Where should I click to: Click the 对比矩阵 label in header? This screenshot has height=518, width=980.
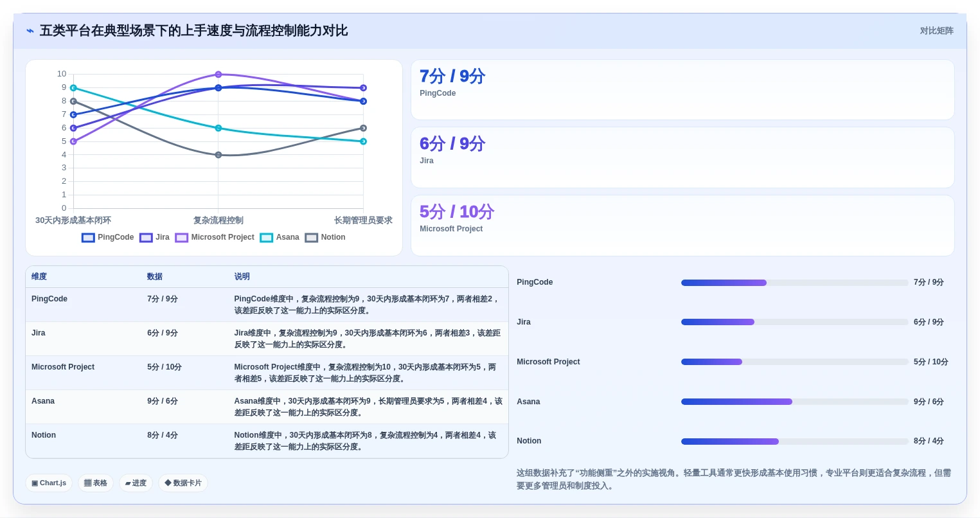point(936,31)
